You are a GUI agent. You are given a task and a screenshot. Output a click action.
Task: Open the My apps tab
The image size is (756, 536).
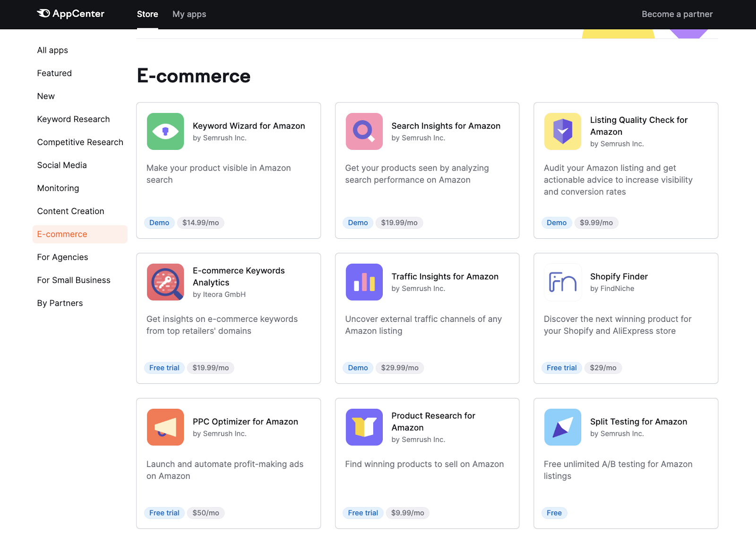[189, 14]
